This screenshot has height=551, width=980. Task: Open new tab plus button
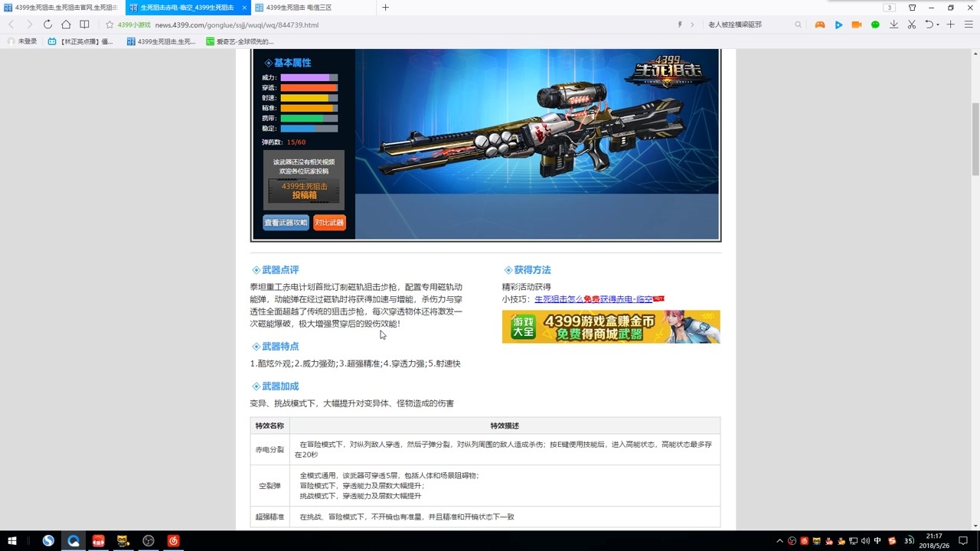tap(385, 8)
